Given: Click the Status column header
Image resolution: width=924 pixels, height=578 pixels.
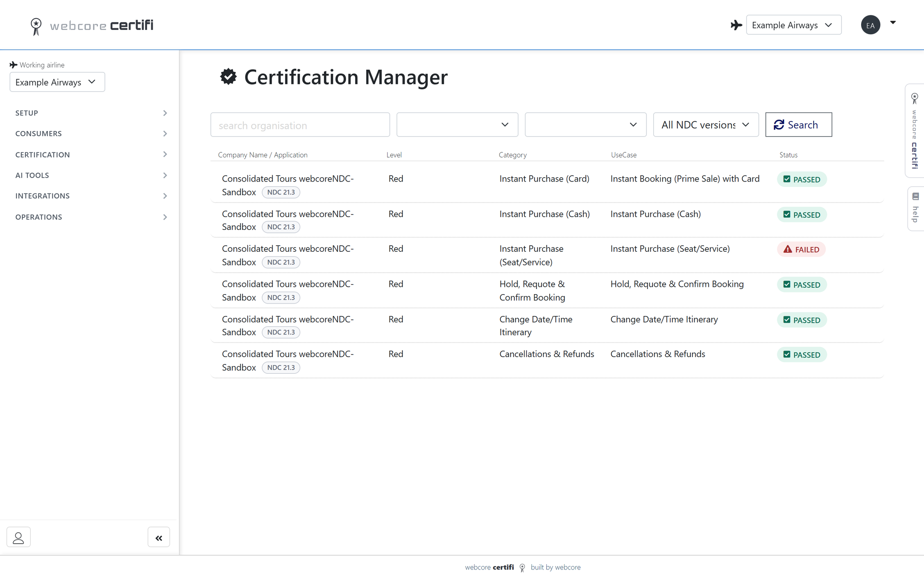Looking at the screenshot, I should (788, 155).
